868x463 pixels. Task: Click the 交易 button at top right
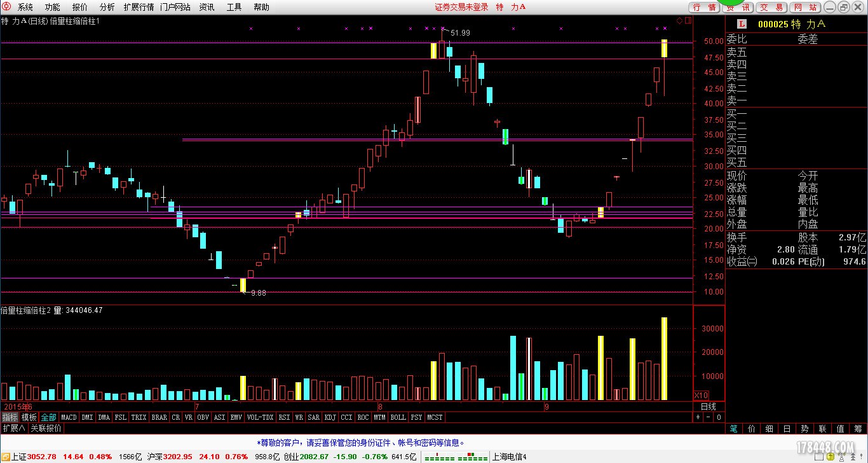pos(771,7)
